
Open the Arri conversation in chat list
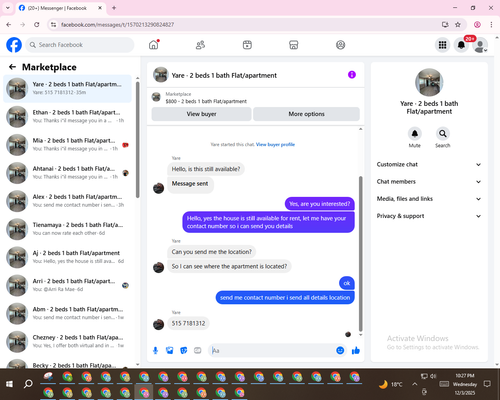(67, 285)
